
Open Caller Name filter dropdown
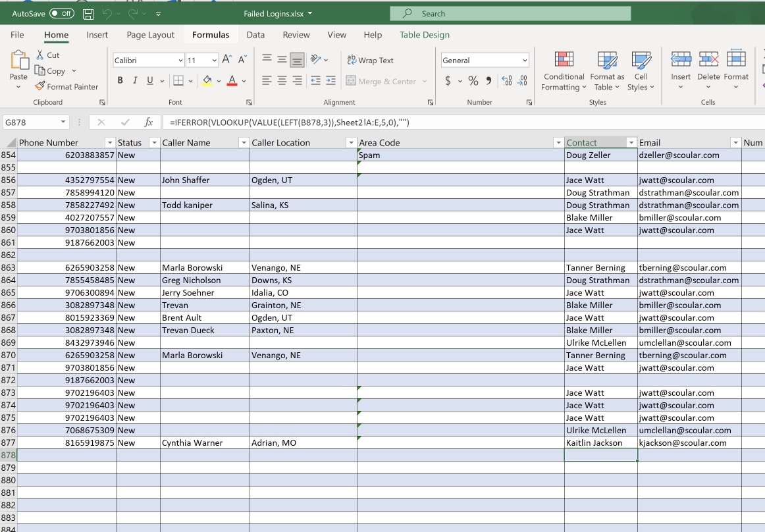244,142
